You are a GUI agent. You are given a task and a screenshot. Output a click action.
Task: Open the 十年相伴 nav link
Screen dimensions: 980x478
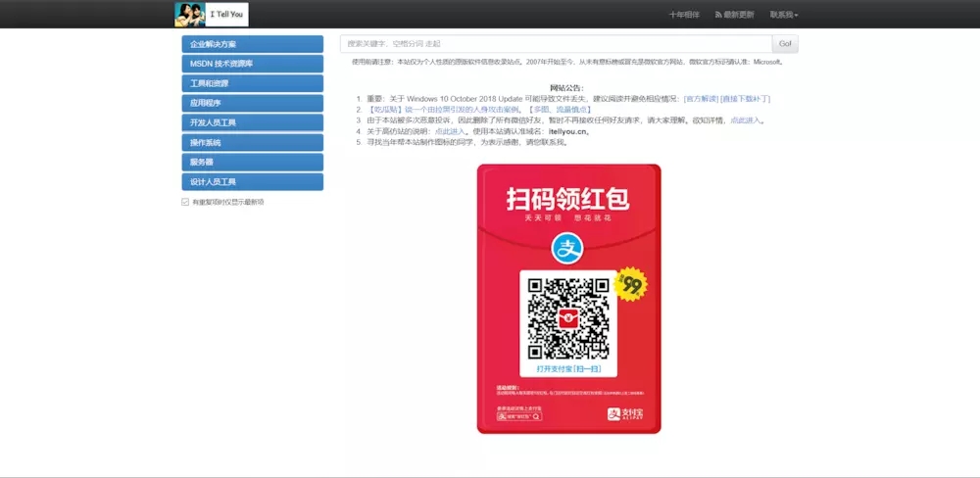pos(684,15)
